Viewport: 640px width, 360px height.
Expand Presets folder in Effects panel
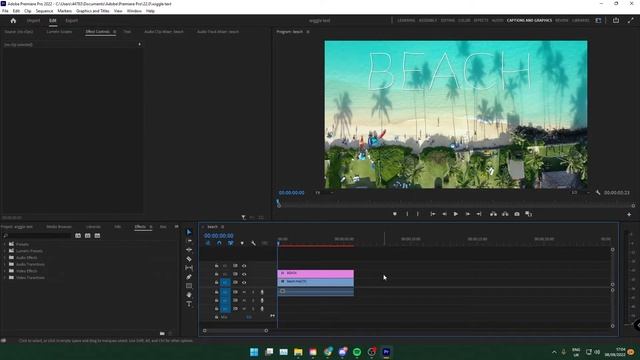pos(5,244)
